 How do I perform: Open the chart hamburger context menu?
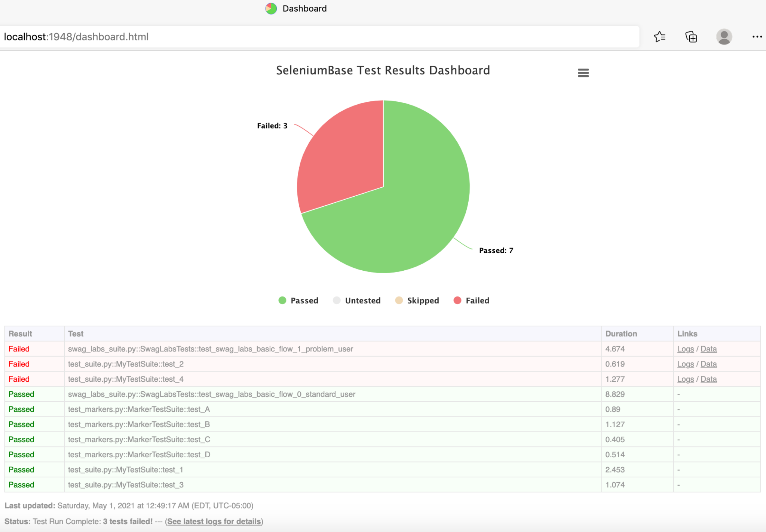[x=583, y=73]
